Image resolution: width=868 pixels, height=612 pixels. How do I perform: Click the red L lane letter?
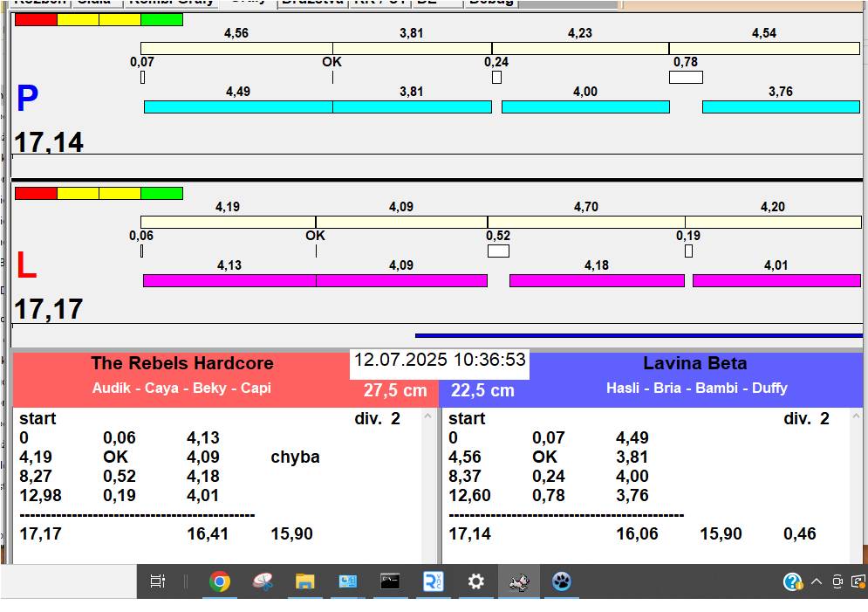click(26, 265)
